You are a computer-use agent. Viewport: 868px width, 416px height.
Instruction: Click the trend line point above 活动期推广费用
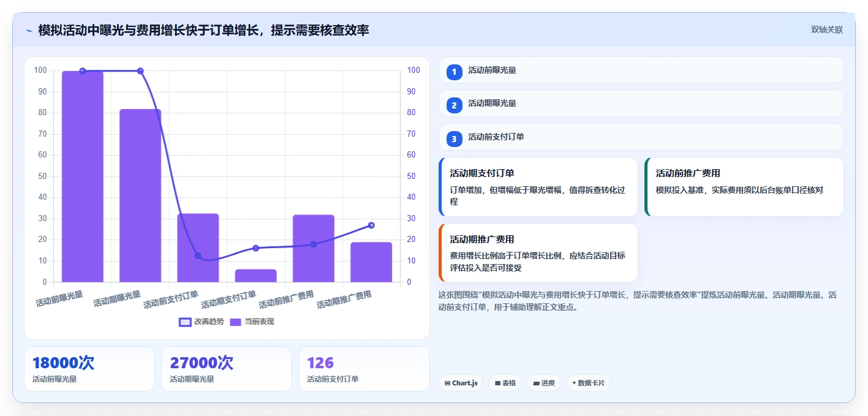click(371, 225)
